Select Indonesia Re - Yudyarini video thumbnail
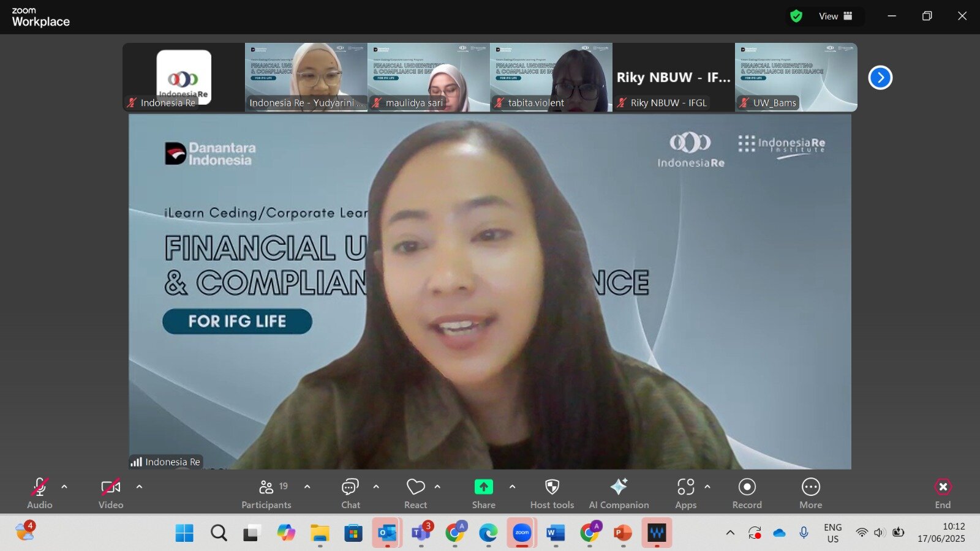The width and height of the screenshot is (980, 551). tap(306, 77)
